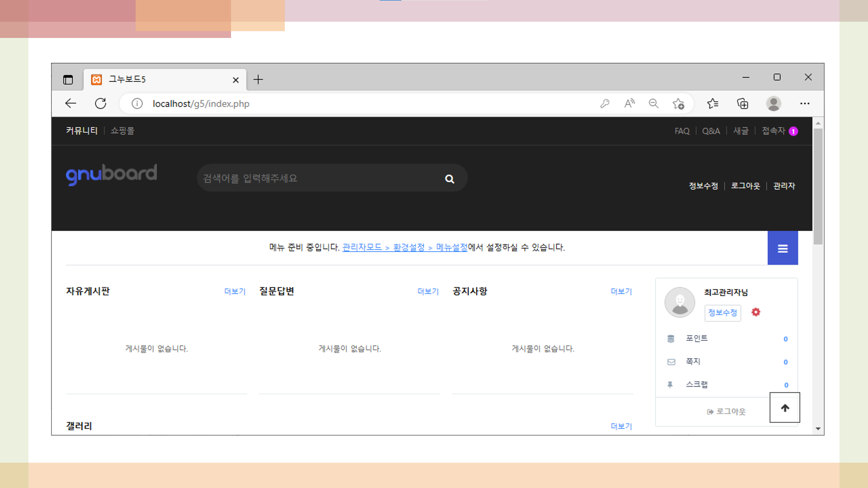Click the browser collections icon
868x488 pixels.
pyautogui.click(x=742, y=103)
